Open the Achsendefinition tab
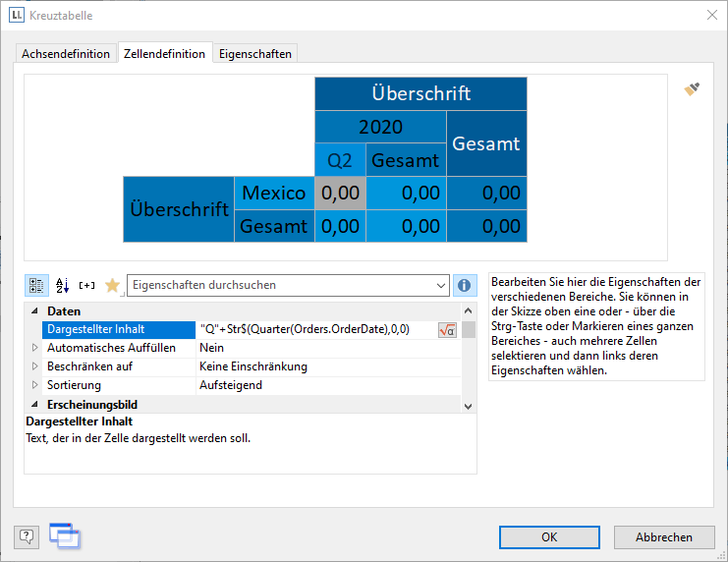This screenshot has height=562, width=728. 66,54
